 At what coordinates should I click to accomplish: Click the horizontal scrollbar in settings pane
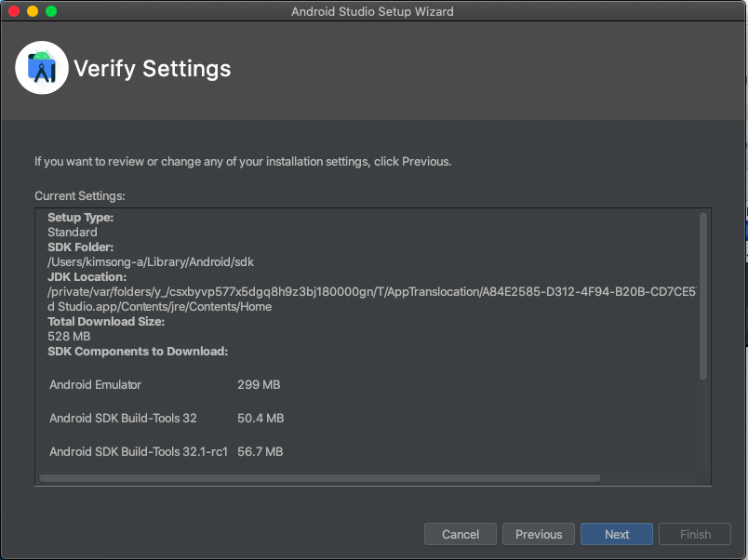320,478
